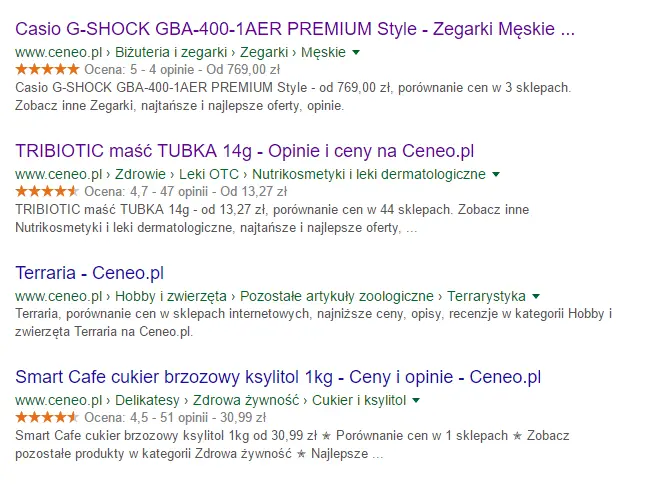Click the Zdrowie › Leki OTC breadcrumb
This screenshot has height=485, width=653.
(177, 174)
